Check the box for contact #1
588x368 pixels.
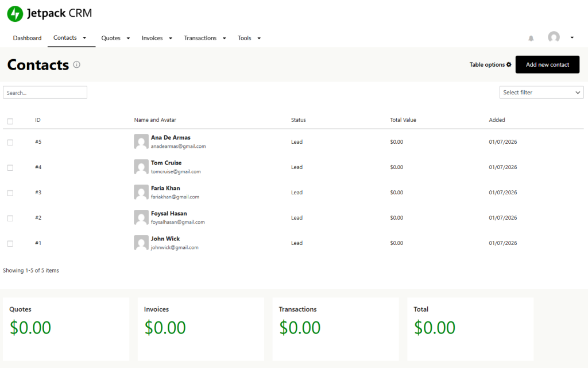pos(10,243)
